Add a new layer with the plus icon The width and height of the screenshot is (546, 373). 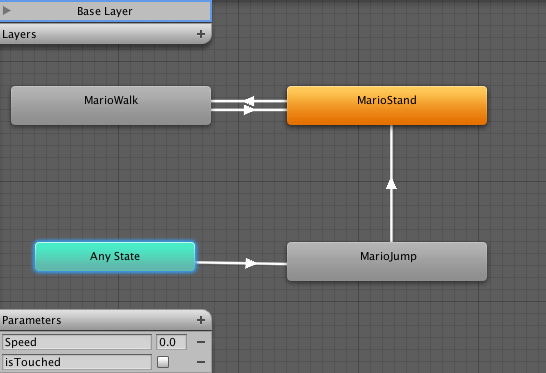[201, 34]
